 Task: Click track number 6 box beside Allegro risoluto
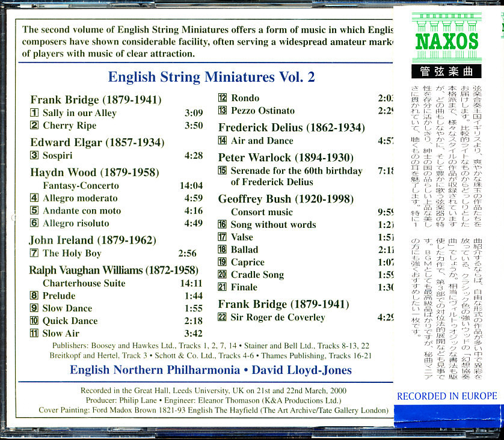[34, 223]
